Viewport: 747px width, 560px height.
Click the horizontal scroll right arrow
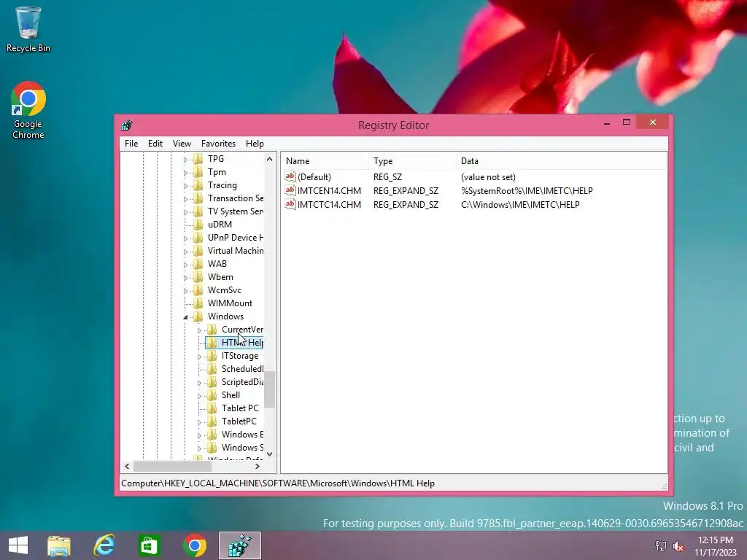(258, 466)
